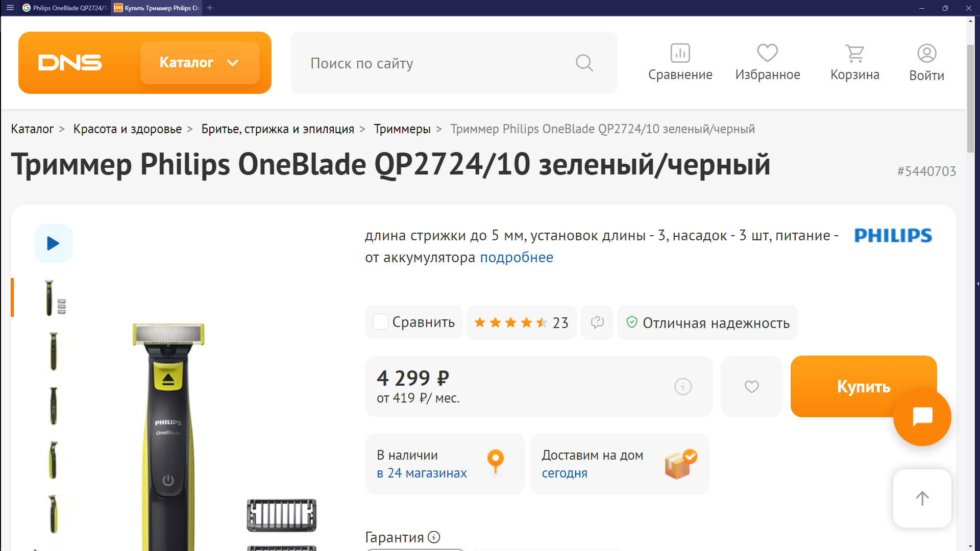Open the orange chat bubble widget
Screen dimensions: 980x551
[x=922, y=417]
